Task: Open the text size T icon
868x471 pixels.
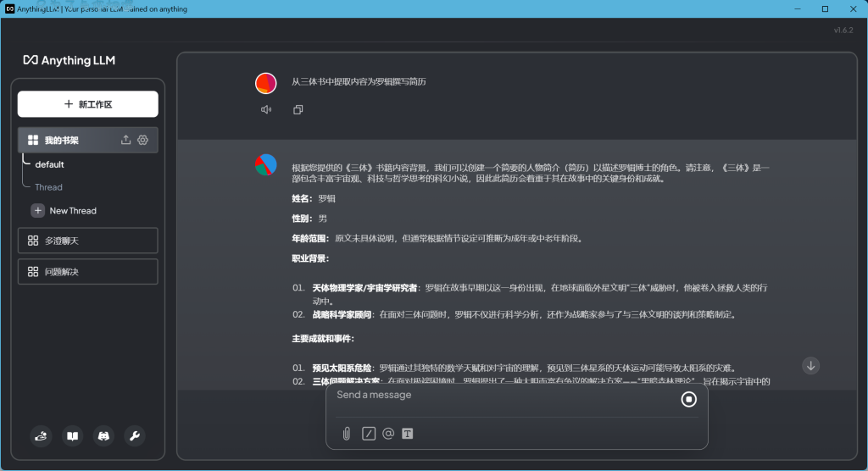Action: pos(408,434)
